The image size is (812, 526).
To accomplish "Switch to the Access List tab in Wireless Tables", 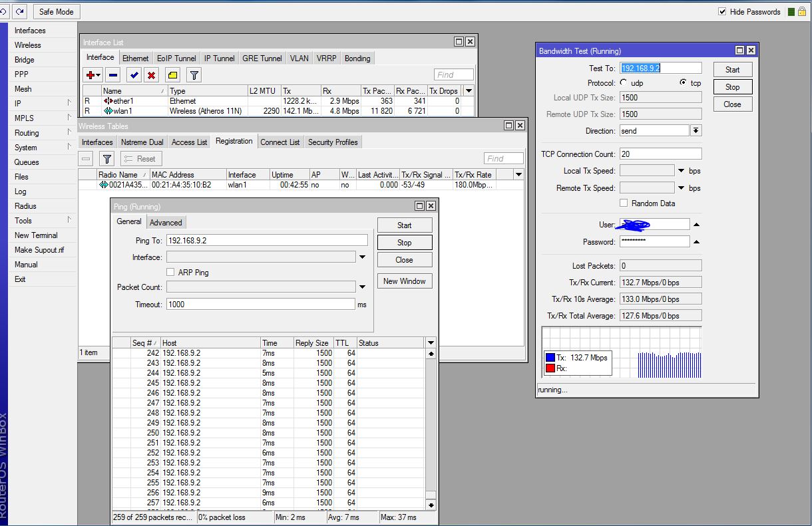I will 190,142.
